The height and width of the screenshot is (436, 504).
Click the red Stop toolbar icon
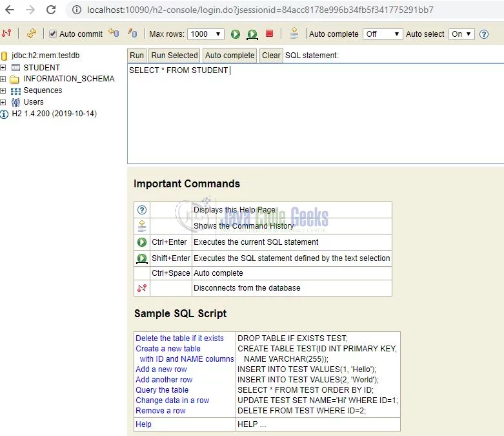coord(269,34)
